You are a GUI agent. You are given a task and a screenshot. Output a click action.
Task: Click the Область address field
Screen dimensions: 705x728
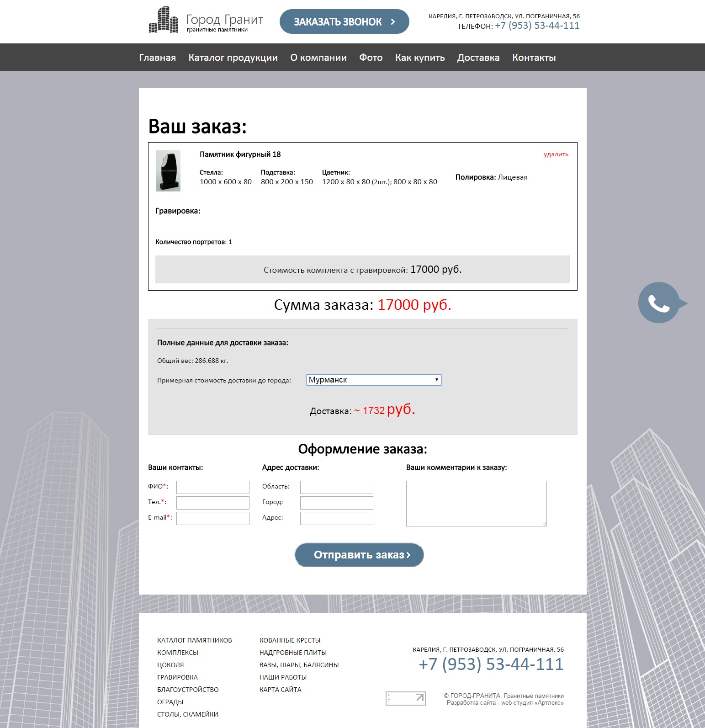click(336, 487)
